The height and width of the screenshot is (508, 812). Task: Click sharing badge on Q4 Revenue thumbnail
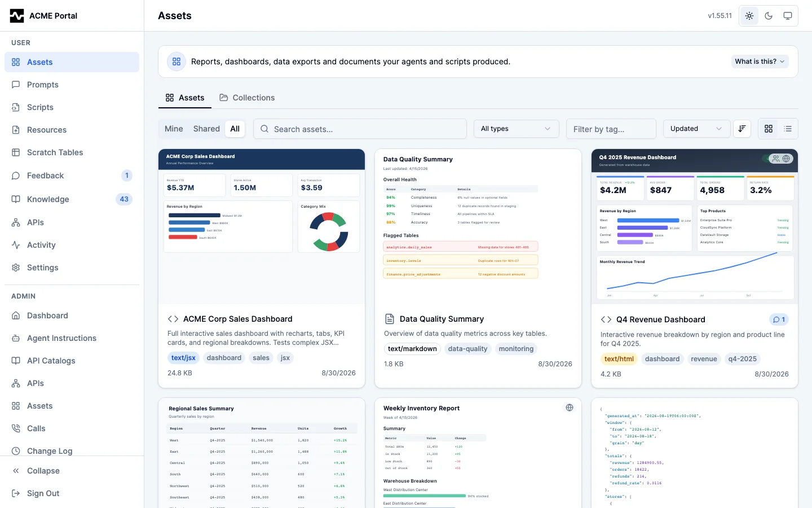781,159
